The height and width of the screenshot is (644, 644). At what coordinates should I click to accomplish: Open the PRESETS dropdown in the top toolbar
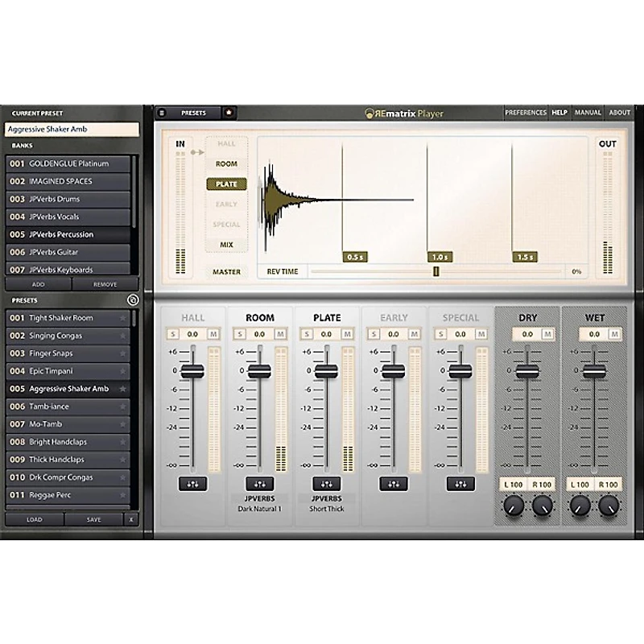point(193,113)
